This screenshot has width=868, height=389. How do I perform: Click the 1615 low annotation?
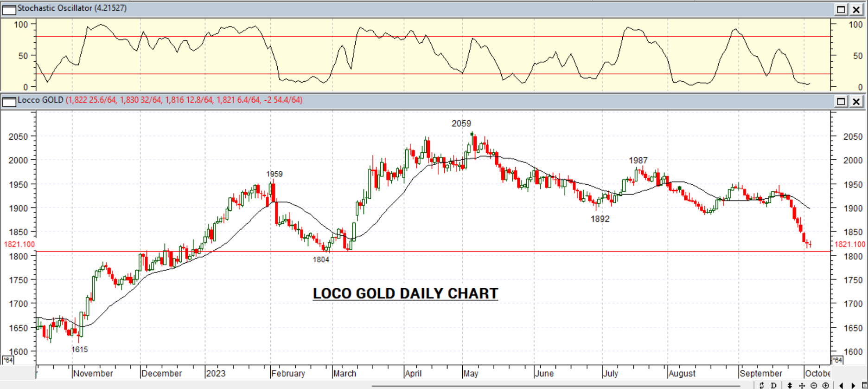point(79,350)
